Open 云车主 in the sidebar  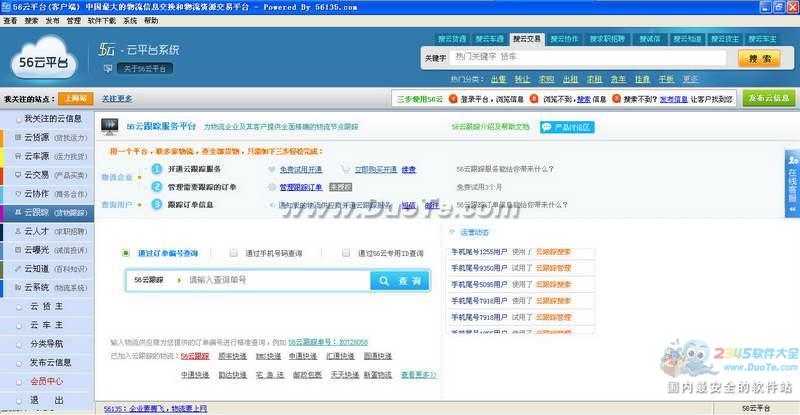point(47,325)
